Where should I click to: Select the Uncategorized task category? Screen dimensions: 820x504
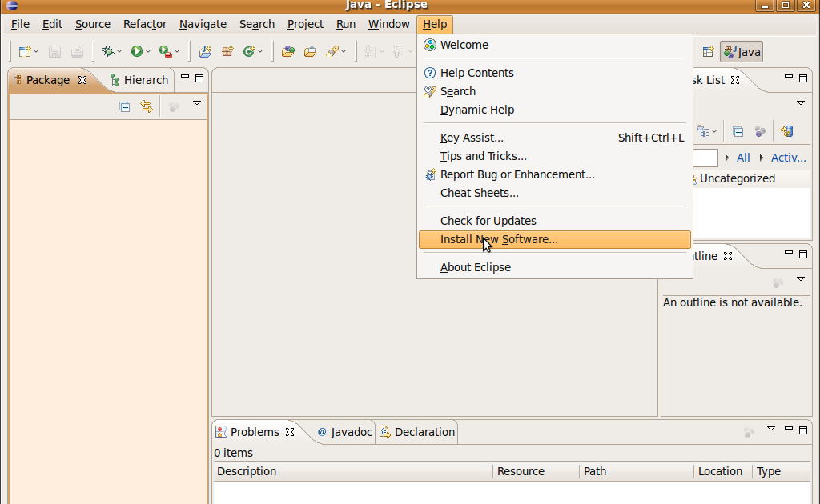click(738, 178)
